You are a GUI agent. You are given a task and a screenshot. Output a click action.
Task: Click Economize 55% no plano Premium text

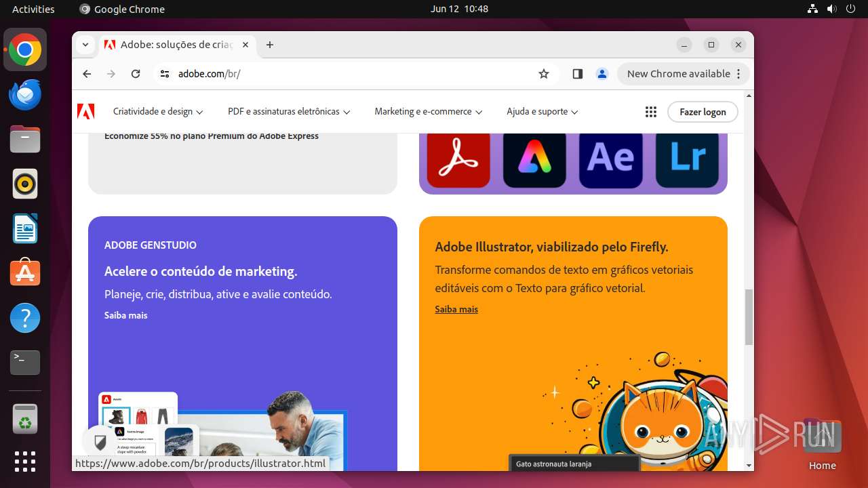click(x=212, y=136)
